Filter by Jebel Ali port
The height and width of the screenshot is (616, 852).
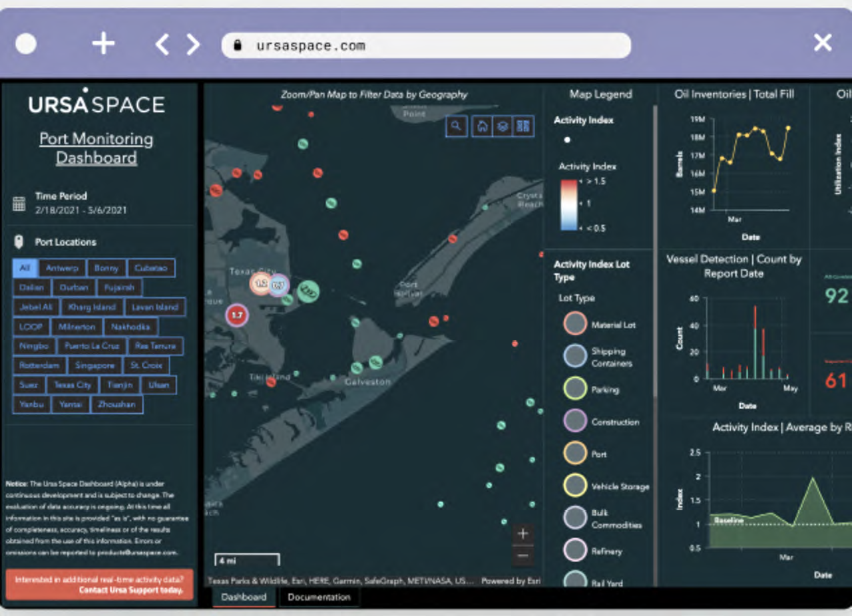coord(35,307)
